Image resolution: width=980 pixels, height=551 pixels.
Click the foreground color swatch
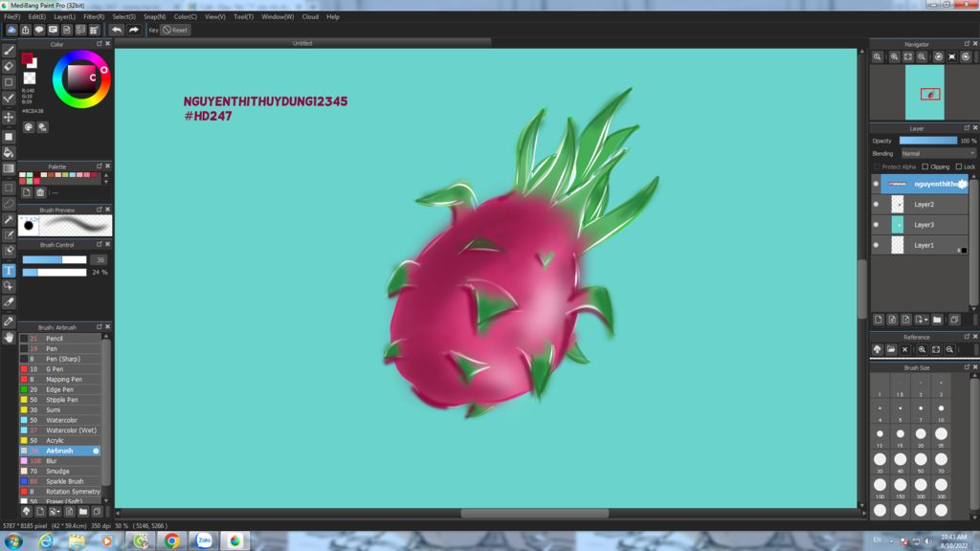point(27,58)
